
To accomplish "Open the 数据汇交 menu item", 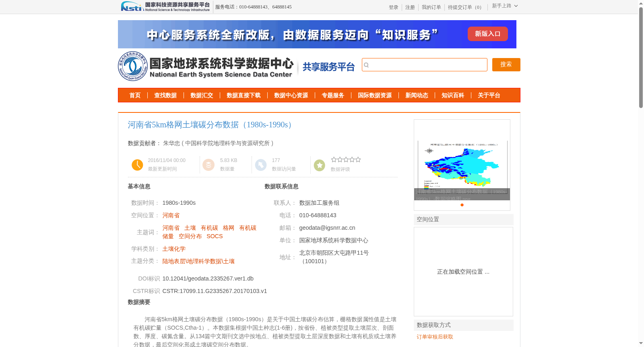I will pos(202,96).
